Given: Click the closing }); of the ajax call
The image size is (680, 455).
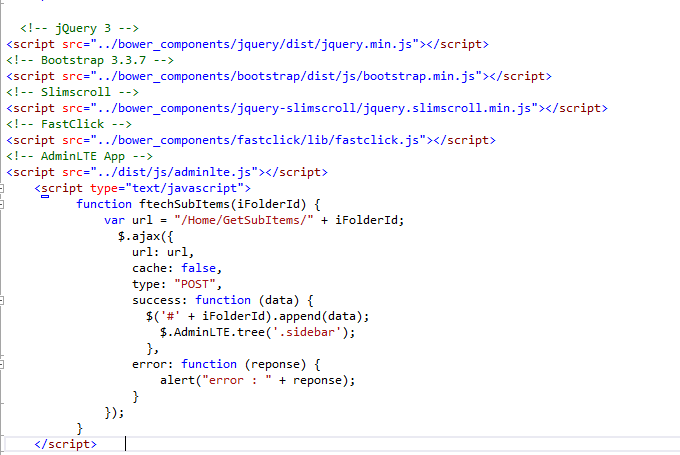Looking at the screenshot, I should 114,412.
